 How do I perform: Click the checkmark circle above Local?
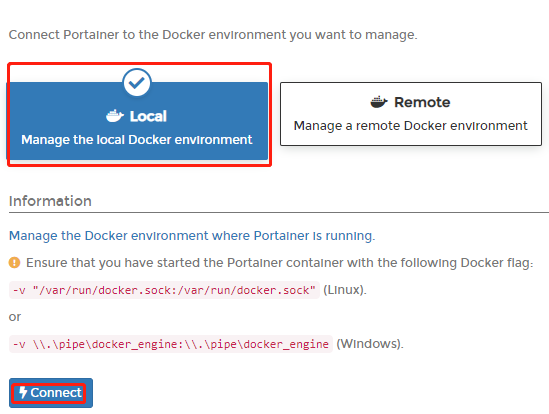coord(137,83)
